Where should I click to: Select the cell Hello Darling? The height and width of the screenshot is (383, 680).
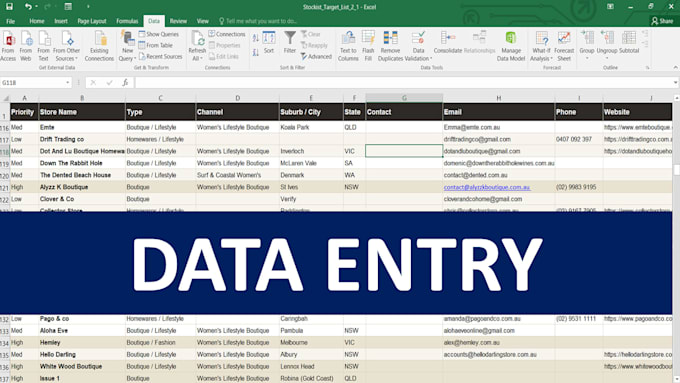[x=82, y=354]
